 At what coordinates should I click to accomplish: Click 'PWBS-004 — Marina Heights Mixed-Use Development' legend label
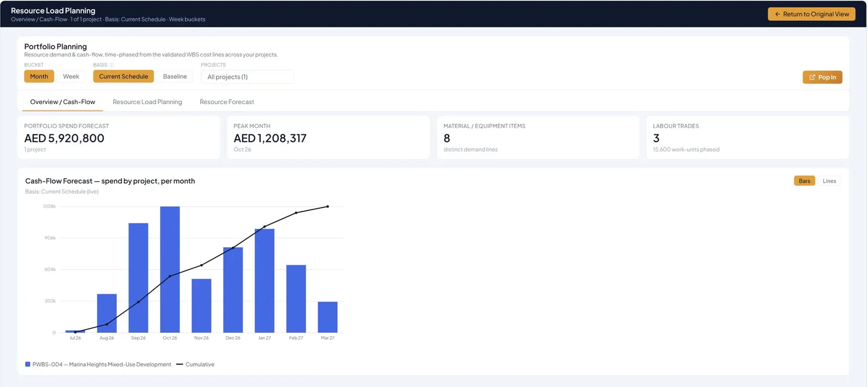[102, 364]
